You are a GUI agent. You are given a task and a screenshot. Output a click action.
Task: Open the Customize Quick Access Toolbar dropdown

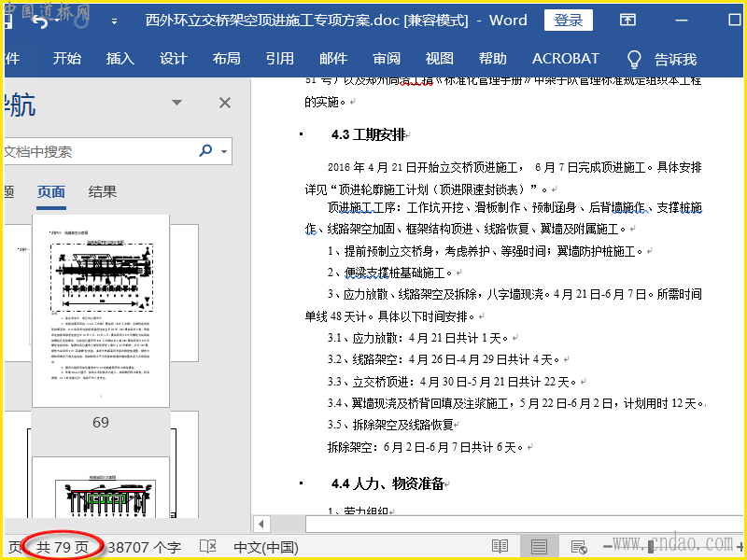[114, 21]
